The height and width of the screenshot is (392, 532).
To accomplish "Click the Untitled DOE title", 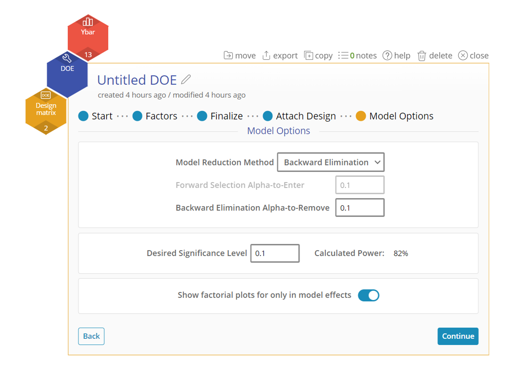I will point(137,80).
